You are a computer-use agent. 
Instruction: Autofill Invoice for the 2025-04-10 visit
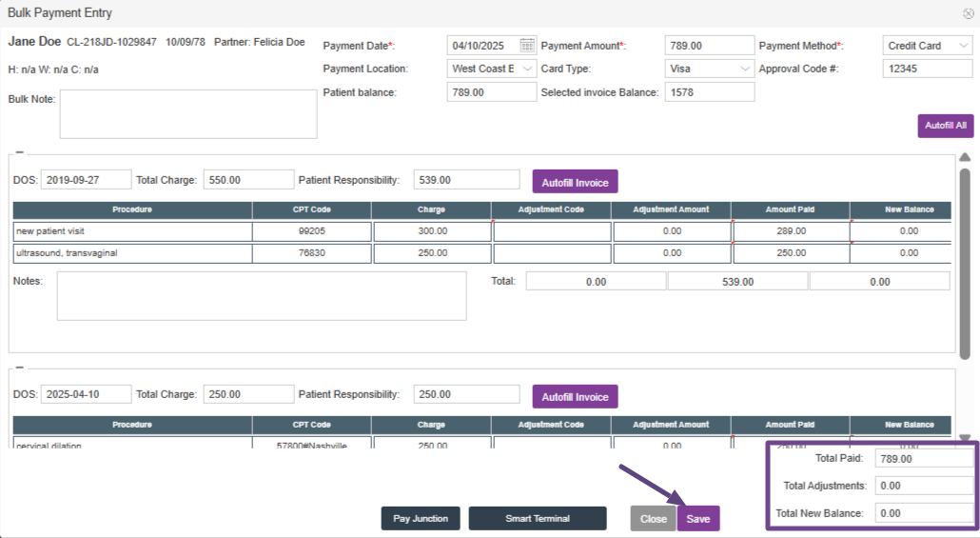pos(575,397)
